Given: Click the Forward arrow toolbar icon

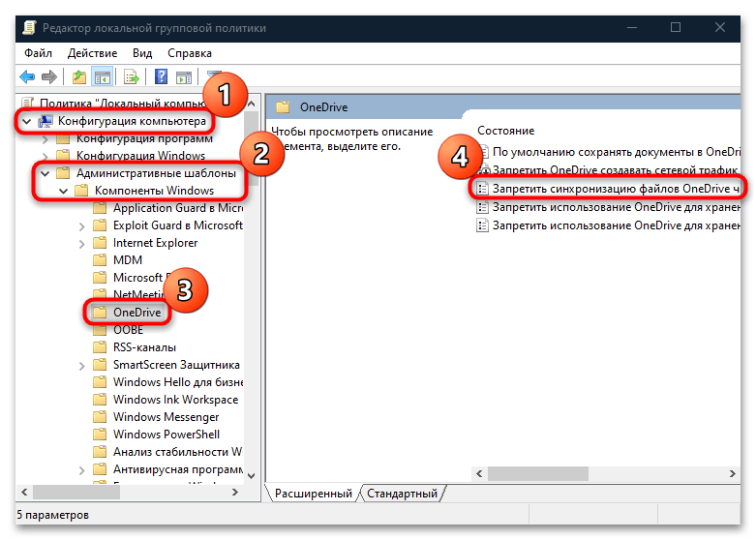Looking at the screenshot, I should click(49, 76).
